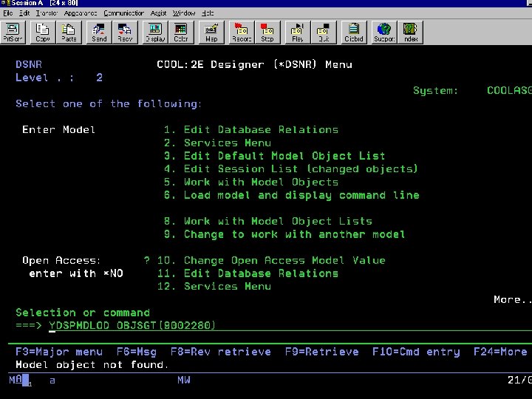Open the Help menu
The height and width of the screenshot is (399, 532).
click(x=208, y=13)
